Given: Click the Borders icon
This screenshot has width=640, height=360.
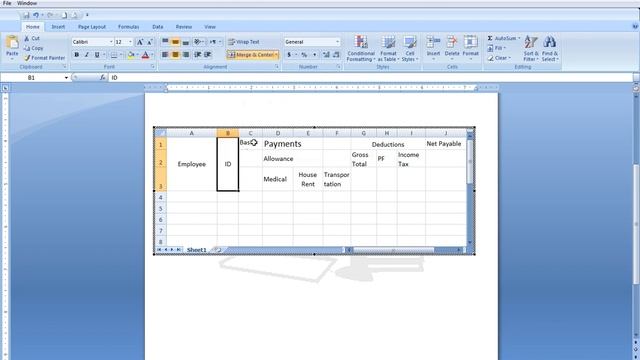Looking at the screenshot, I should (114, 55).
